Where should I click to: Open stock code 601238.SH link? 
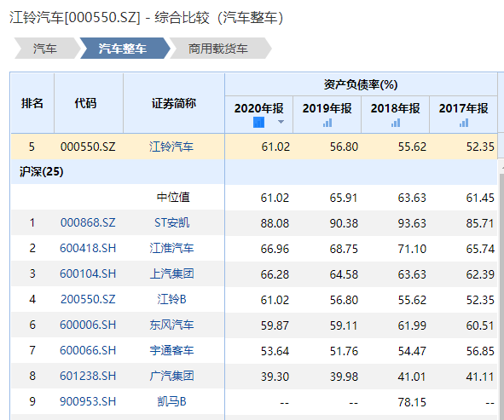[x=88, y=376]
